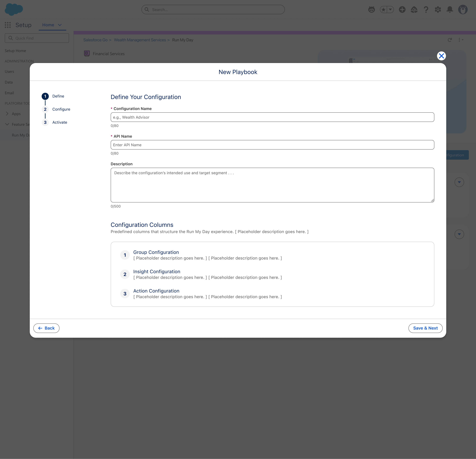This screenshot has height=459, width=476.
Task: Close the New Playbook modal
Action: click(441, 56)
